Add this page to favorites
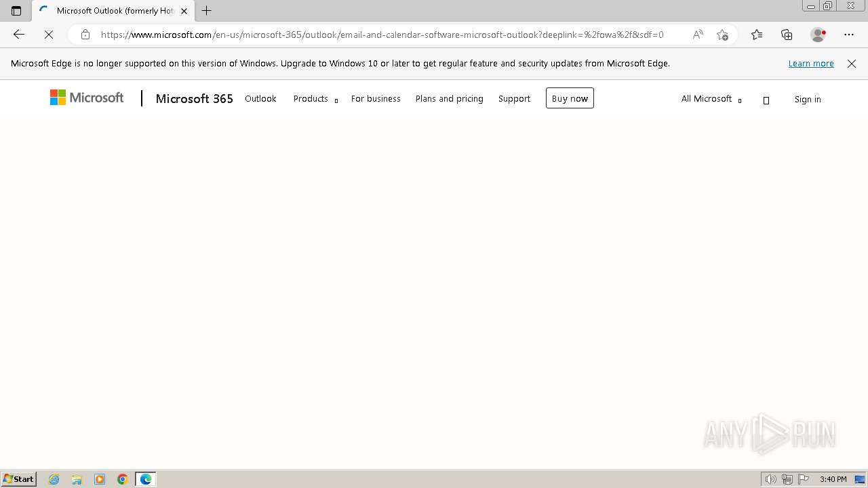868x488 pixels. coord(722,35)
